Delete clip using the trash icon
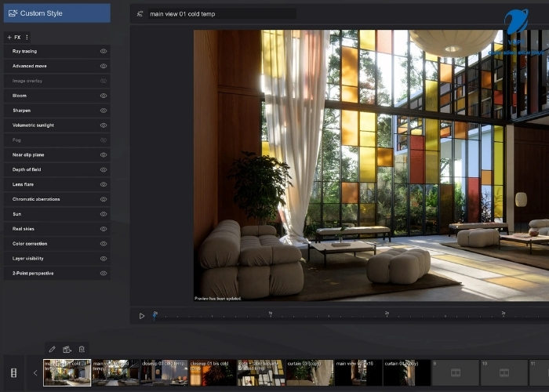 coord(82,349)
